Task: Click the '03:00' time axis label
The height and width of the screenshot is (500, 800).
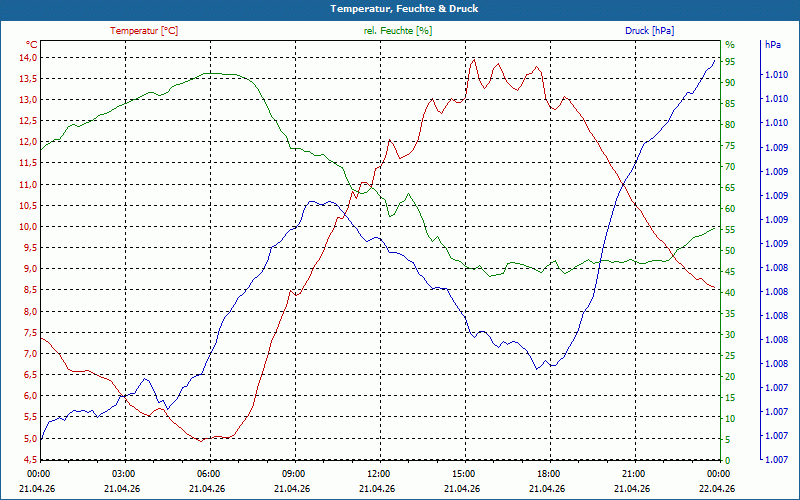Action: (122, 473)
